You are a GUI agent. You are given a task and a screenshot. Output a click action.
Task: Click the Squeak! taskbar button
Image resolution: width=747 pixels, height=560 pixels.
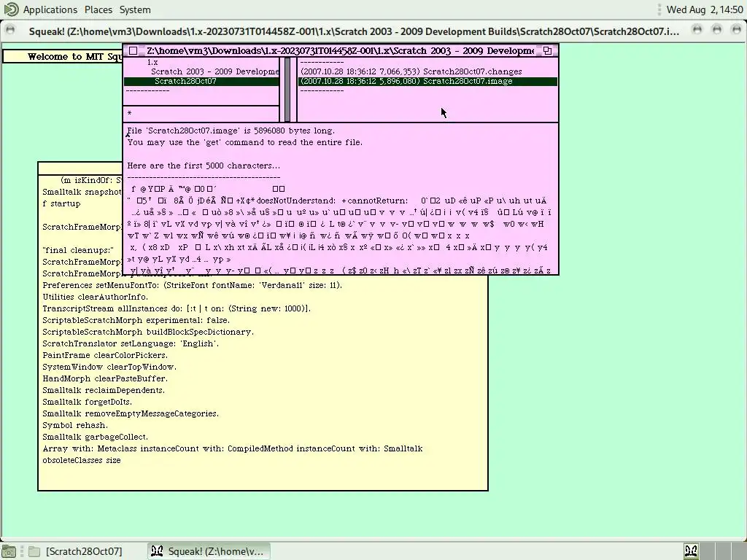pyautogui.click(x=209, y=551)
